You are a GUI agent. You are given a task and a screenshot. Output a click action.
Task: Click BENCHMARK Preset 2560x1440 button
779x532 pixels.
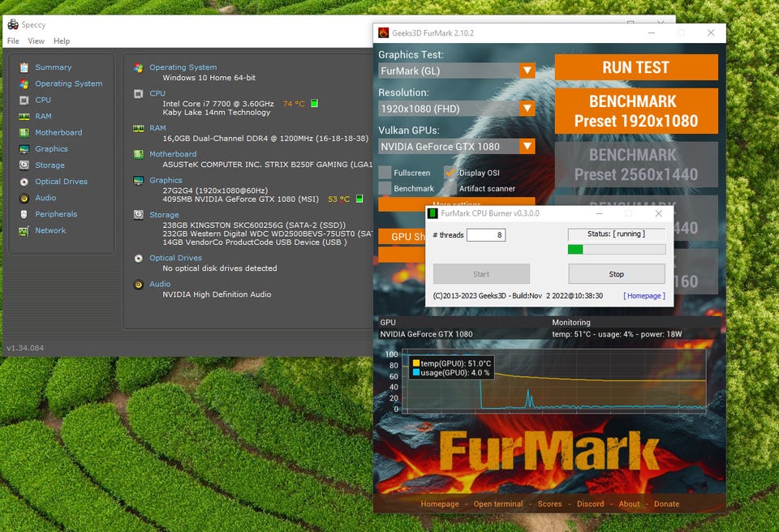coord(636,165)
